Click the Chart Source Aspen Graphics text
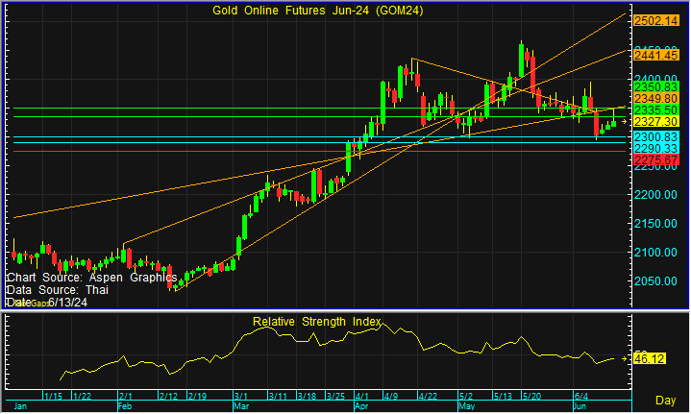Image resolution: width=691 pixels, height=414 pixels. 92,277
